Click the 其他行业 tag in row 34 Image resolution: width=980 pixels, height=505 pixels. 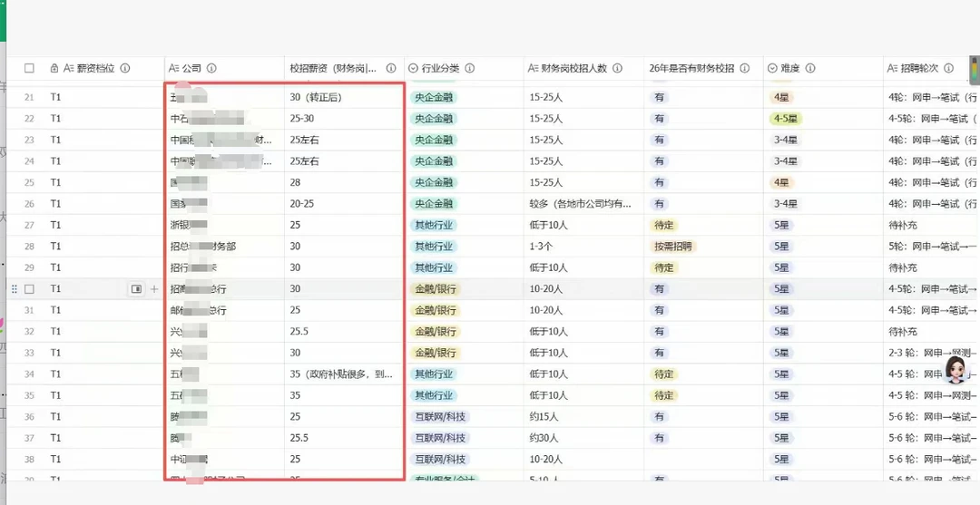click(434, 374)
